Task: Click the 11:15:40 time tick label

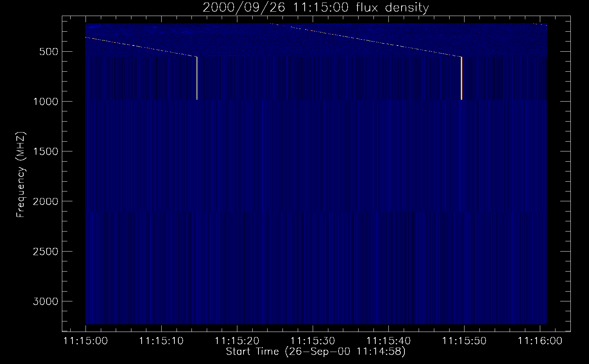Action: 388,341
